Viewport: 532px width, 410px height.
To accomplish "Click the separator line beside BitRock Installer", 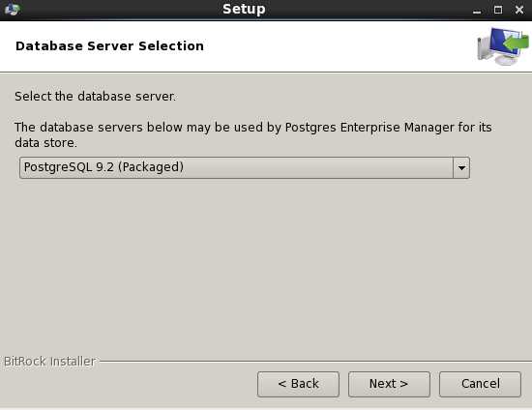I will tap(315, 362).
